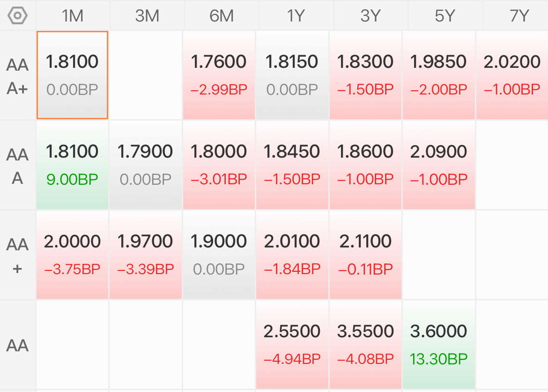
Task: Open AAA 5Y cell 2.0900
Action: pyautogui.click(x=438, y=165)
